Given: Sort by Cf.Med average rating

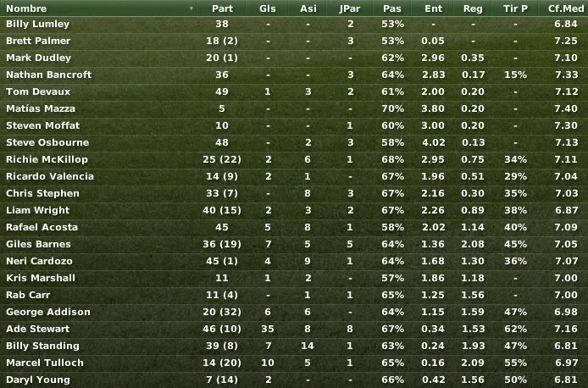Looking at the screenshot, I should (x=565, y=8).
